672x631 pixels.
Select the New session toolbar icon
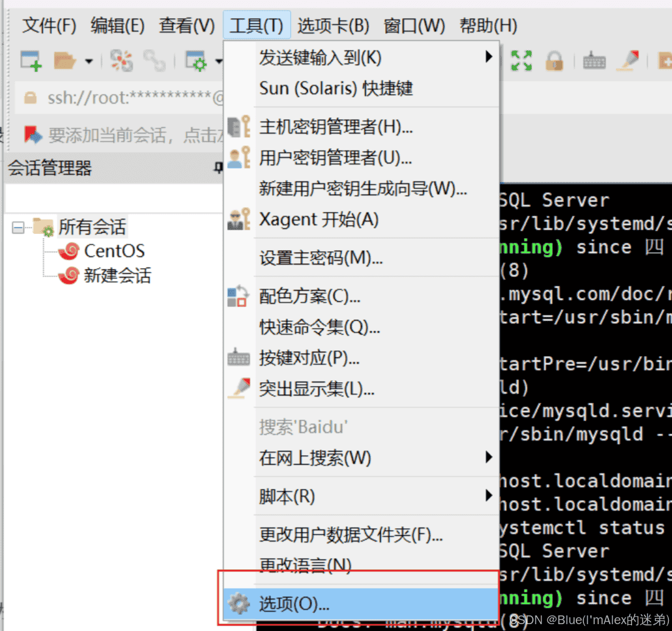click(x=30, y=60)
